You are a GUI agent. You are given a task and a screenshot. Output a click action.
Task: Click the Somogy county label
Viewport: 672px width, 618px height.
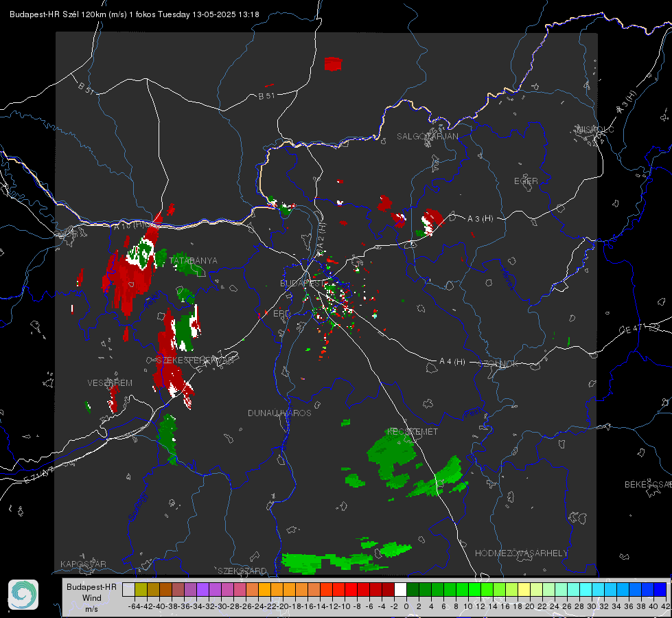click(137, 507)
